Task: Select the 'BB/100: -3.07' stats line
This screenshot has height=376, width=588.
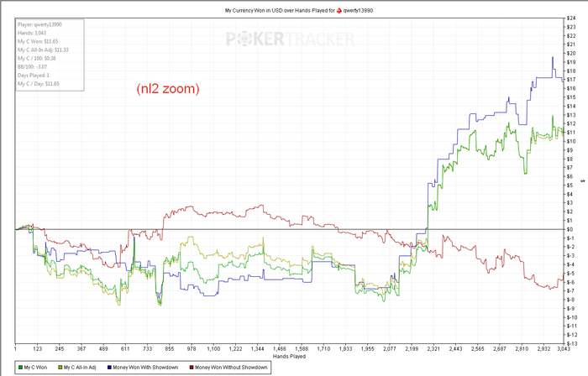Action: (32, 66)
